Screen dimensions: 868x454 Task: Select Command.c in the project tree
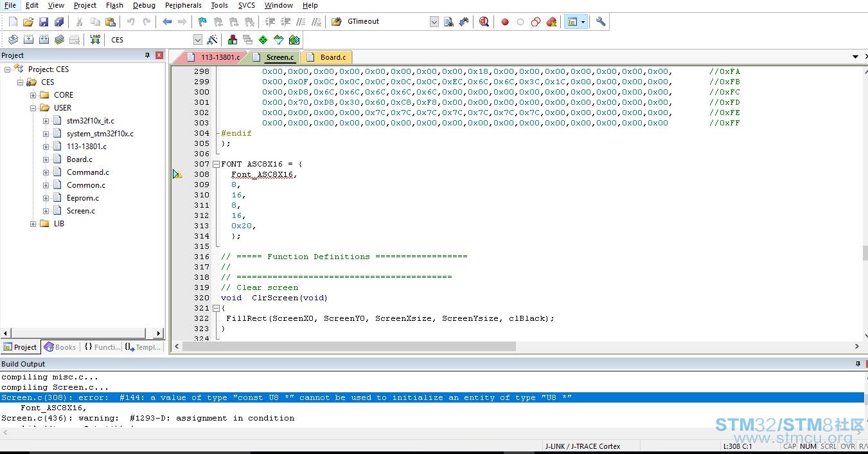(x=88, y=172)
